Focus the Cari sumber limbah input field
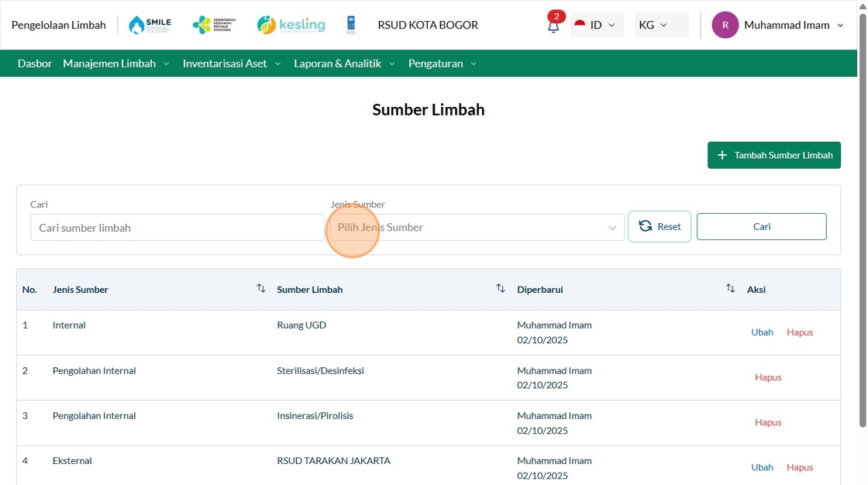The height and width of the screenshot is (485, 868). pos(177,228)
